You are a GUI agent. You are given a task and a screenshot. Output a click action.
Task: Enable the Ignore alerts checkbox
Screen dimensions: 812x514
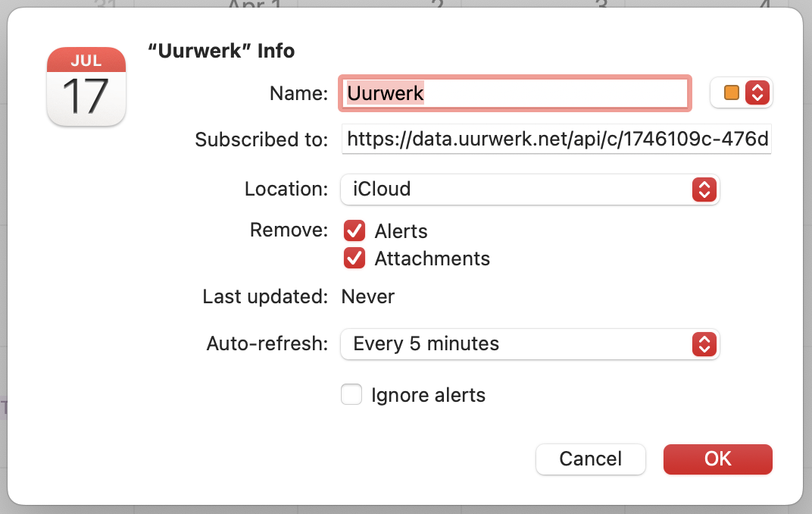coord(351,395)
